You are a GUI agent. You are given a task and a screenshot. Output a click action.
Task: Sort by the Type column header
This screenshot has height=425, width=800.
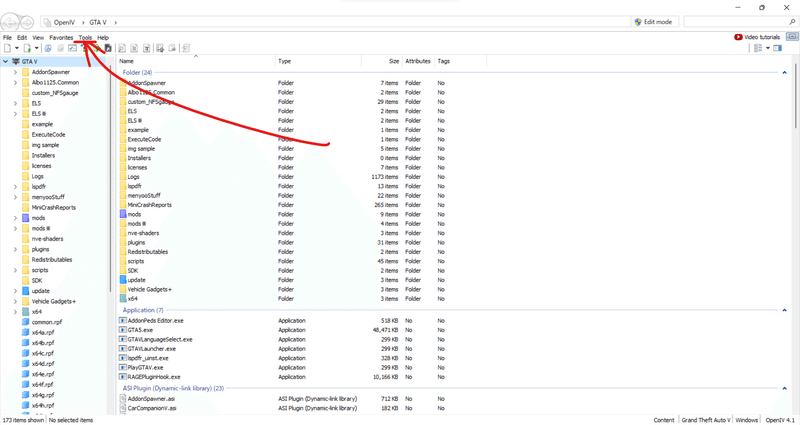click(318, 61)
